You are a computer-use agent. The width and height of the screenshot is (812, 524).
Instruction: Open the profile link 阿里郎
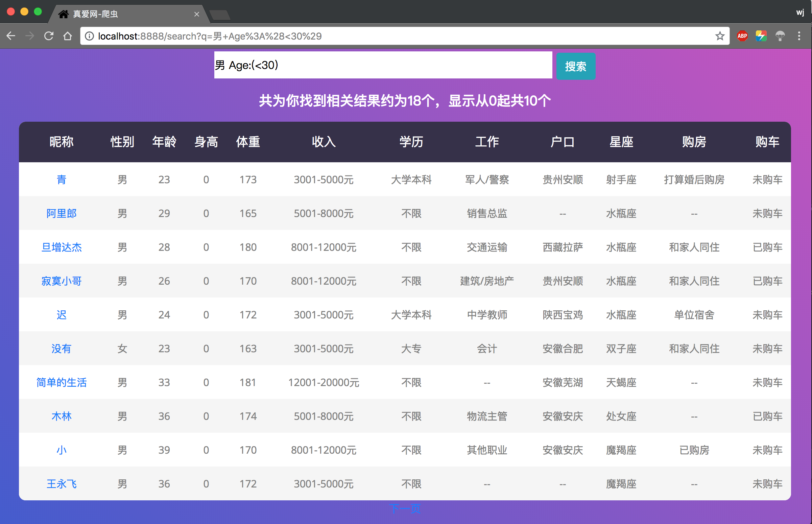pos(61,213)
